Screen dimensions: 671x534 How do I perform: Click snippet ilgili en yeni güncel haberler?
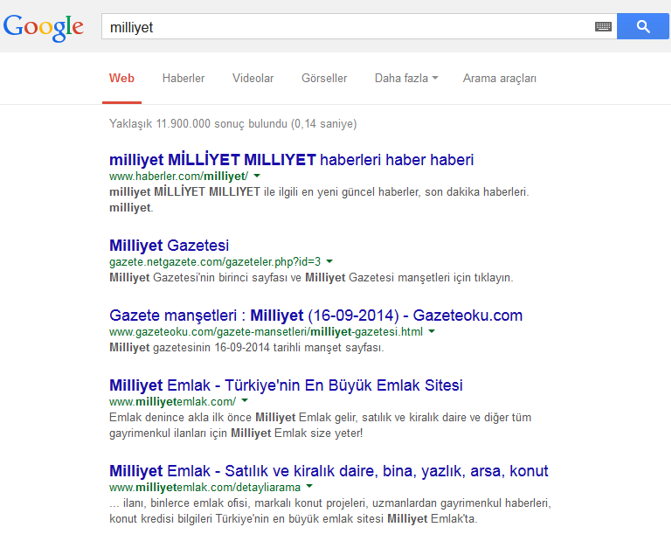point(319,199)
